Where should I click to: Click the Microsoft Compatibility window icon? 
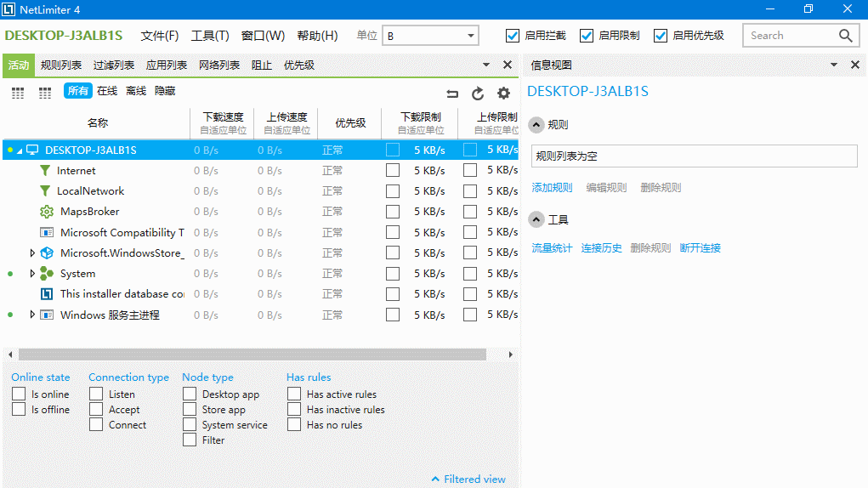[47, 232]
